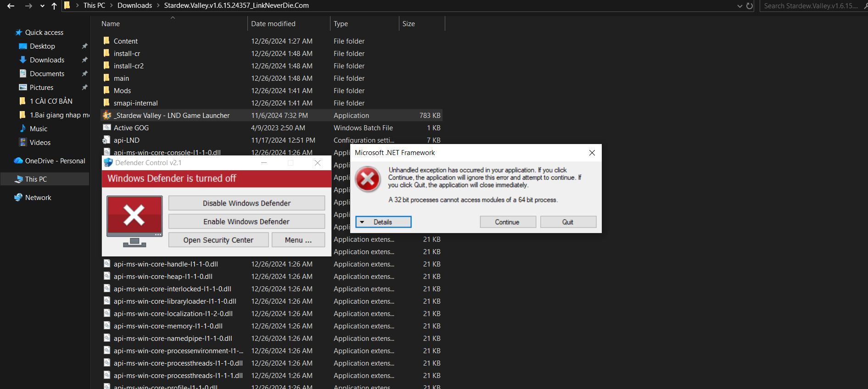Viewport: 868px width, 389px height.
Task: Expand the address bar history dropdown
Action: [739, 6]
